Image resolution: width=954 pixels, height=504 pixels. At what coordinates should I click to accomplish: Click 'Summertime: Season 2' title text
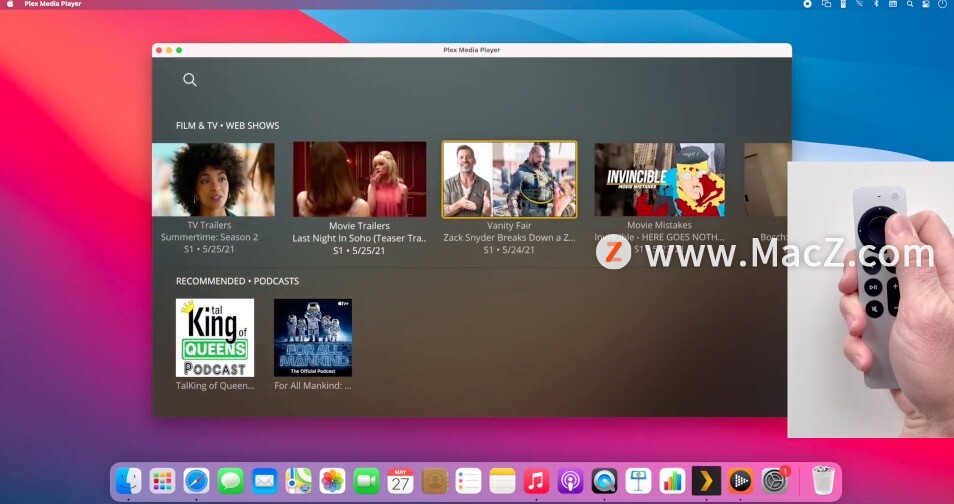coord(209,237)
